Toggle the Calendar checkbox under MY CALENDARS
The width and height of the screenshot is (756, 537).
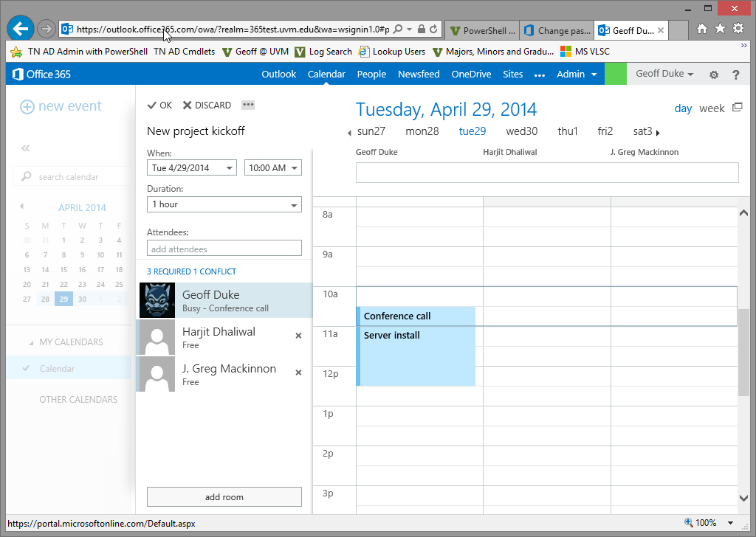tap(27, 370)
